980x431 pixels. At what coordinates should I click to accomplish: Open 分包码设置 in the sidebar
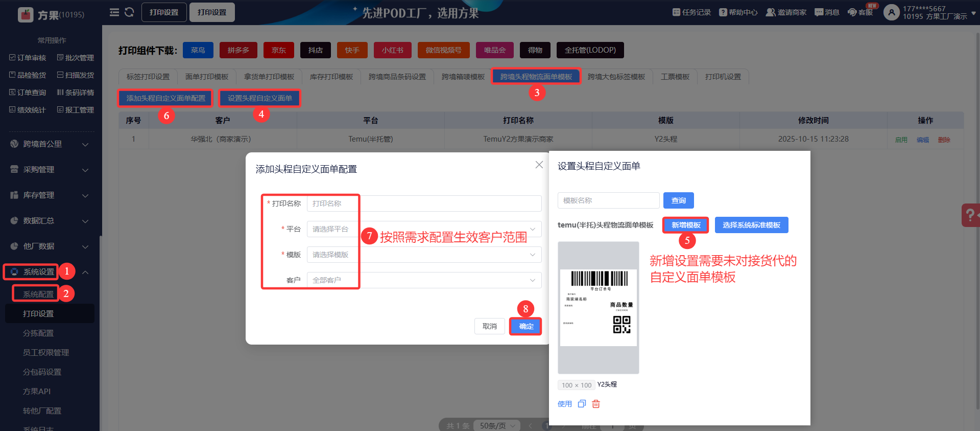tap(42, 372)
